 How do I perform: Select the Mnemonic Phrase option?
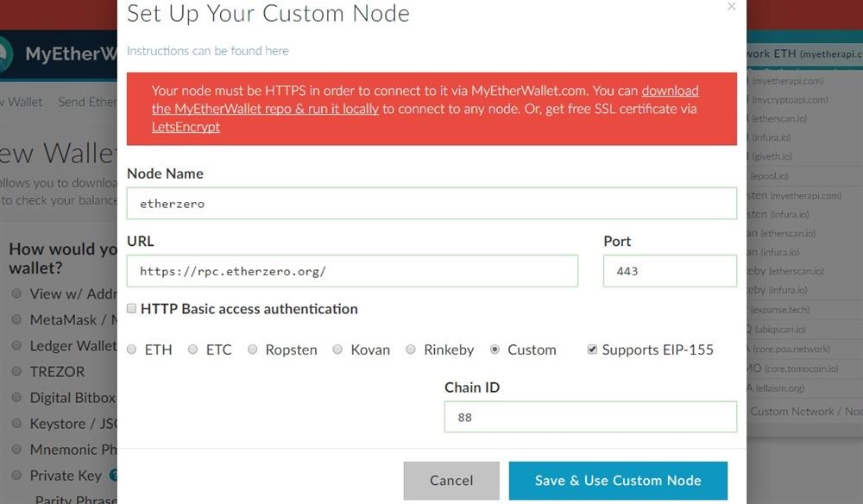16,449
